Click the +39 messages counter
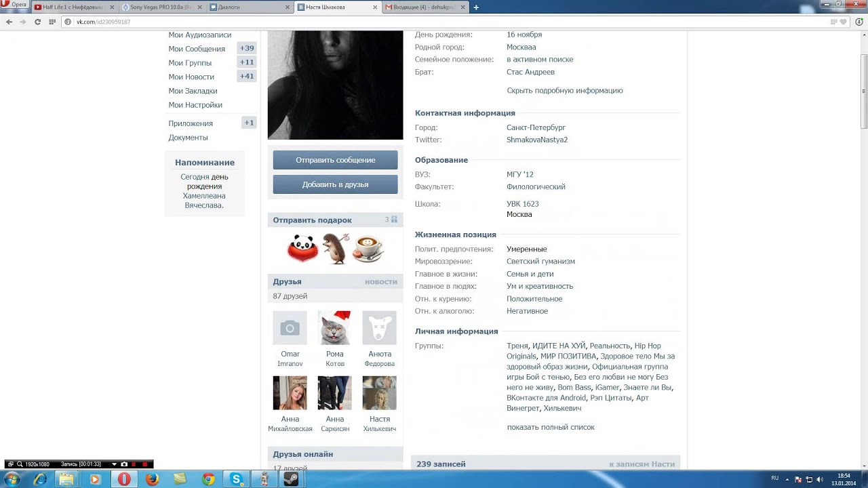The width and height of the screenshot is (868, 488). [247, 48]
